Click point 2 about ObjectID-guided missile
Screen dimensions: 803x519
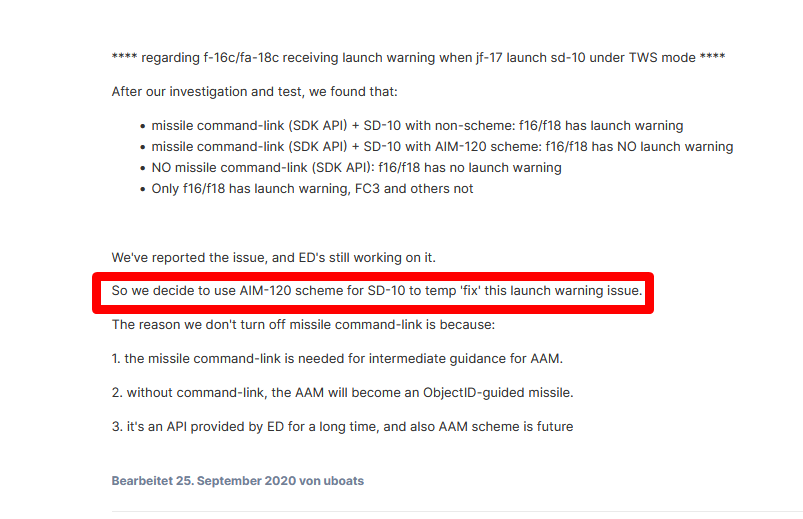coord(343,392)
